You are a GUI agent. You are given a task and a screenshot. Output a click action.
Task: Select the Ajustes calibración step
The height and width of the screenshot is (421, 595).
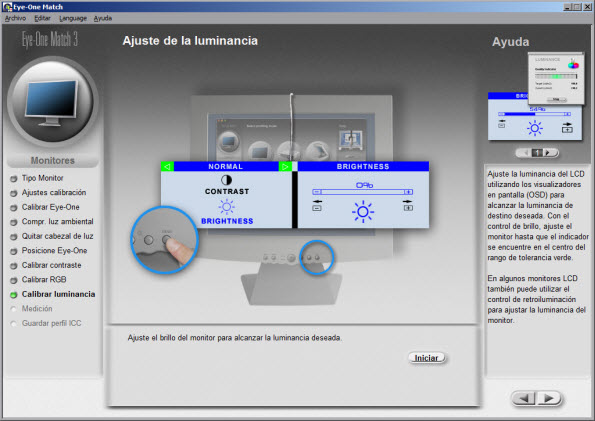[x=54, y=192]
